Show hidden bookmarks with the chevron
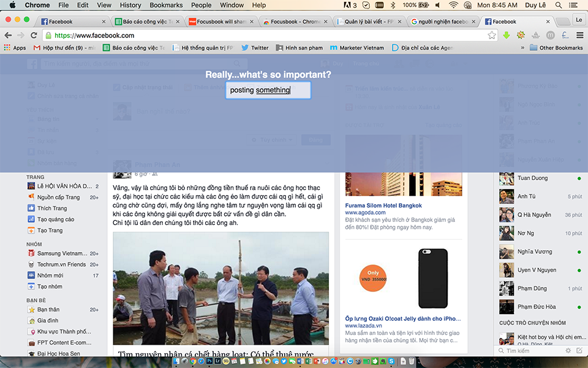The image size is (588, 368). [x=522, y=48]
